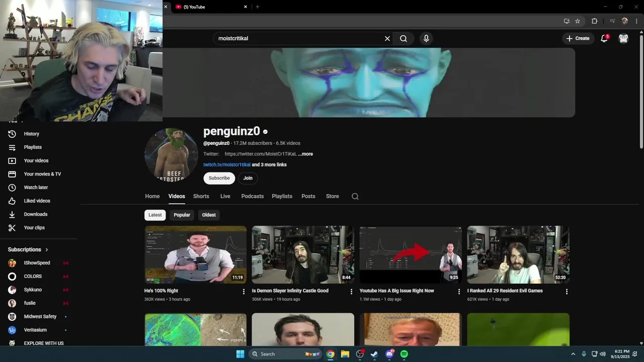Open Chrome three-dot menu
Screen dimensions: 644x362
pyautogui.click(x=636, y=21)
